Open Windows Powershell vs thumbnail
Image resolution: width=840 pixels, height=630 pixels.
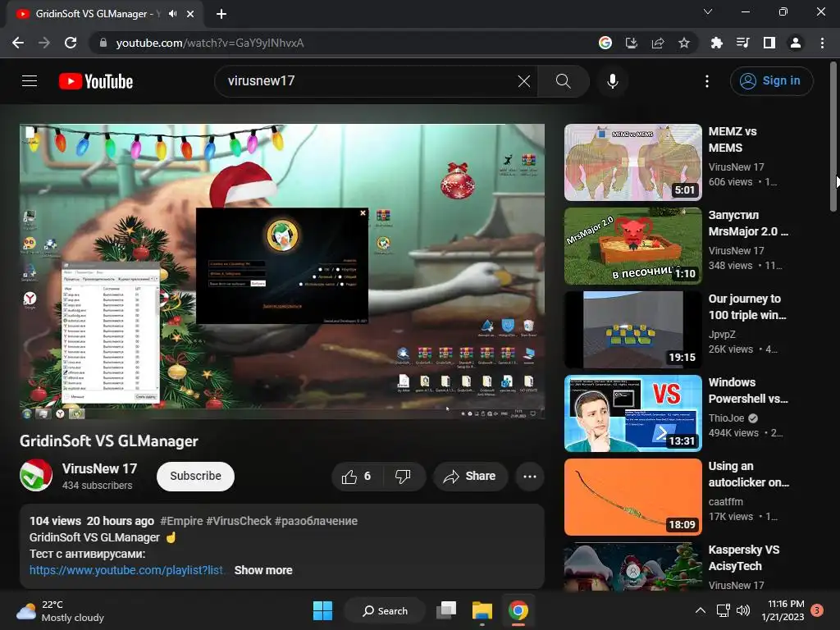(633, 413)
